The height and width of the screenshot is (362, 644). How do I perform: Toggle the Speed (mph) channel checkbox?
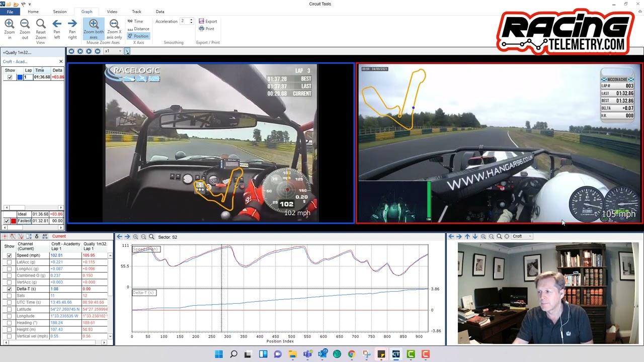9,255
